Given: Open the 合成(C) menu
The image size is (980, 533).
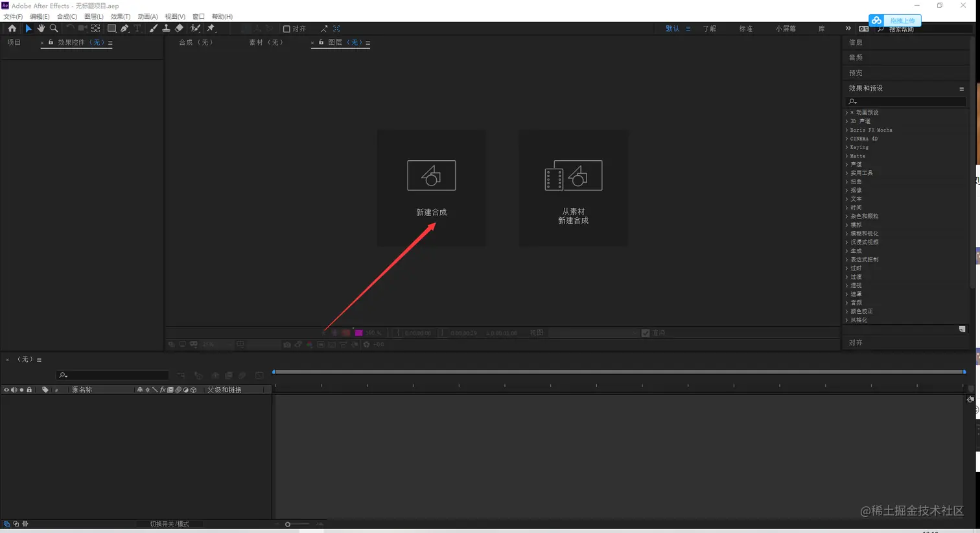Looking at the screenshot, I should pos(67,17).
